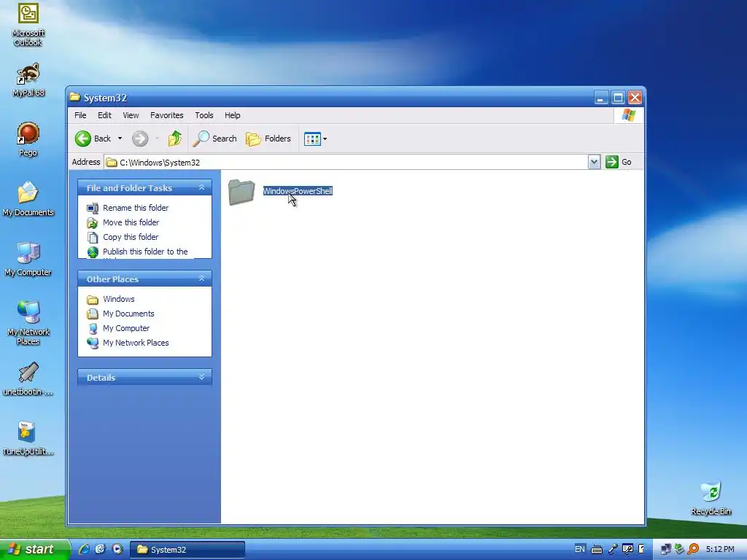The width and height of the screenshot is (747, 560).
Task: Expand the Address bar dropdown list
Action: [x=594, y=162]
